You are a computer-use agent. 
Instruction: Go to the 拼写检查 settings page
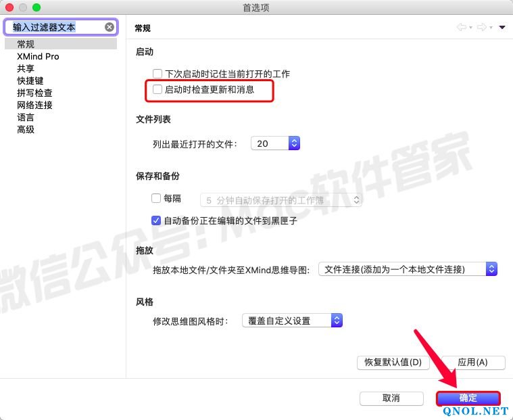[x=34, y=93]
